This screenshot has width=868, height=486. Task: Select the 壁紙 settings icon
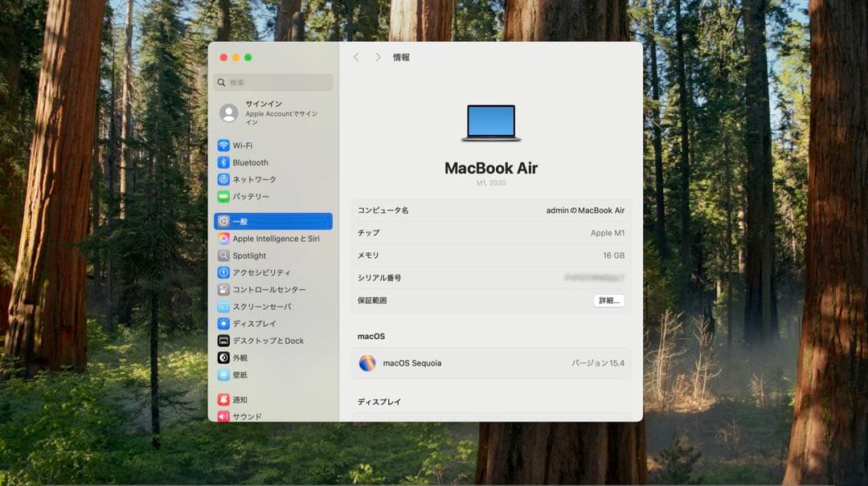tap(226, 374)
